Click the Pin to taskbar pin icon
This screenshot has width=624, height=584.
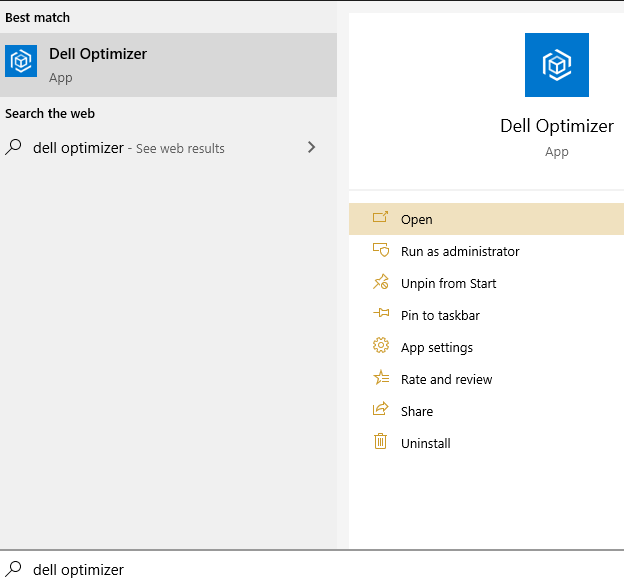380,315
